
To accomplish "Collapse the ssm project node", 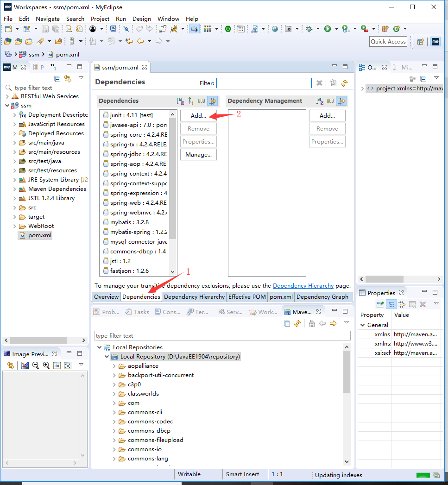I will 7,106.
